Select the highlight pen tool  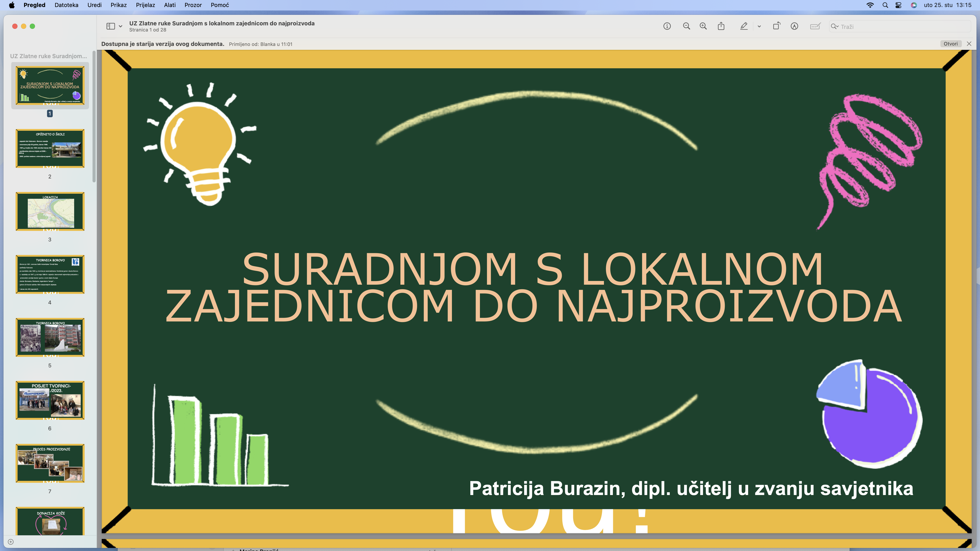coord(744,26)
